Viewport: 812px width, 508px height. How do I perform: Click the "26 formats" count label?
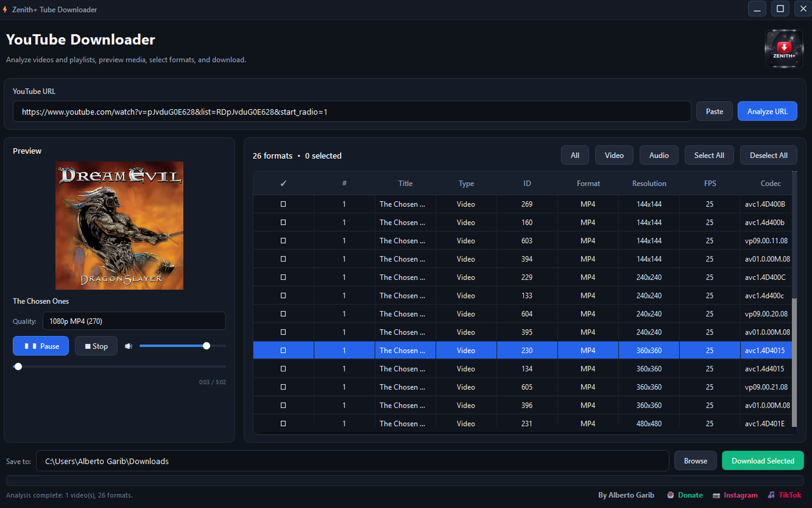coord(273,156)
